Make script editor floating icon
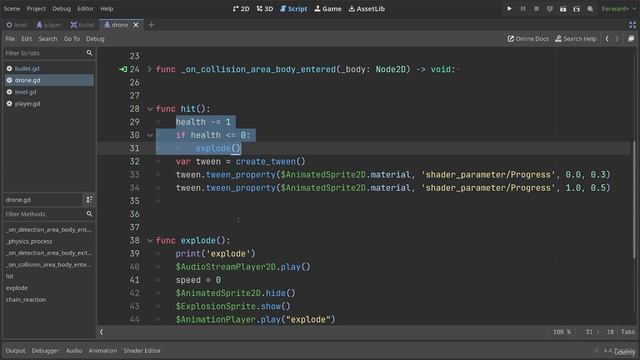This screenshot has height=360, width=640. (631, 39)
